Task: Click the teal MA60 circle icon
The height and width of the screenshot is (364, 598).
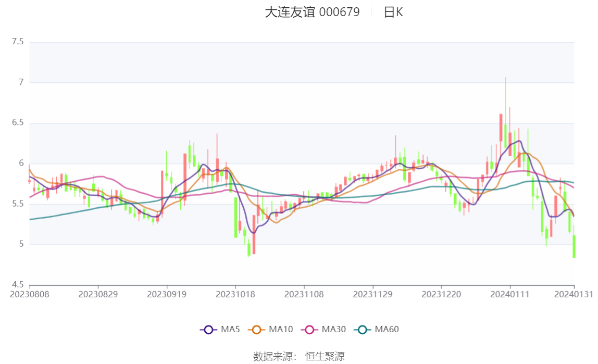Action: (363, 330)
